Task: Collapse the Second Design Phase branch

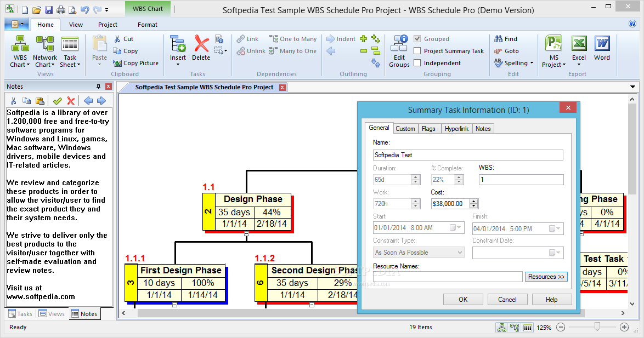Action: tap(312, 305)
